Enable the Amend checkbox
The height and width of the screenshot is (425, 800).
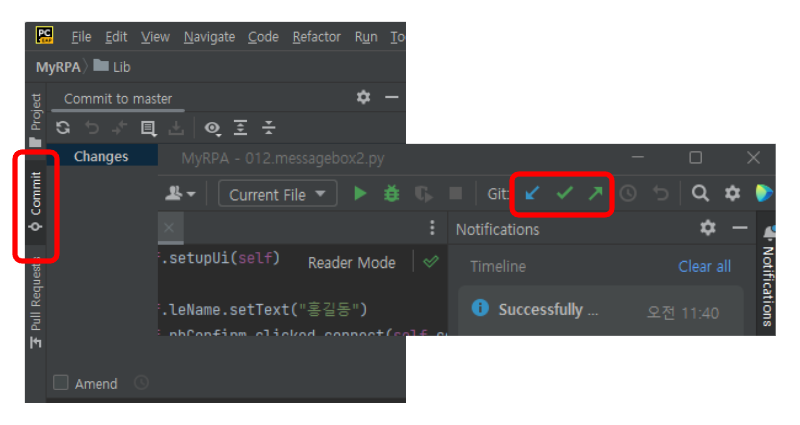tap(61, 383)
